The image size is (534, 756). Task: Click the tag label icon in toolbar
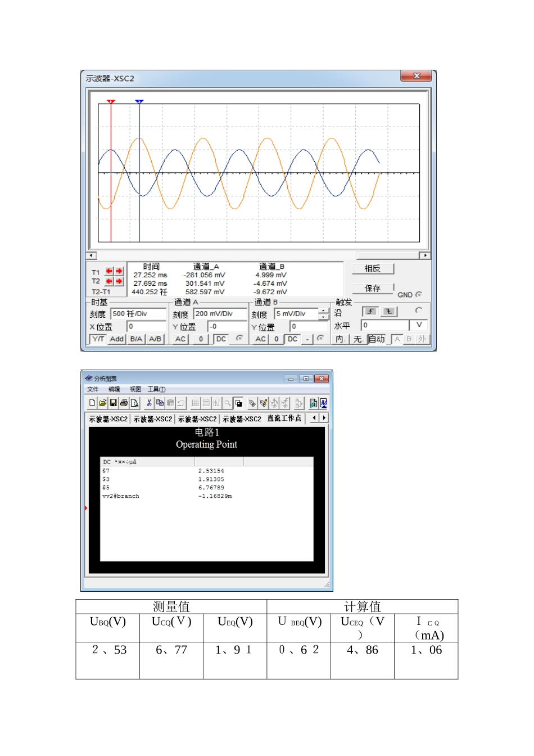pos(252,403)
